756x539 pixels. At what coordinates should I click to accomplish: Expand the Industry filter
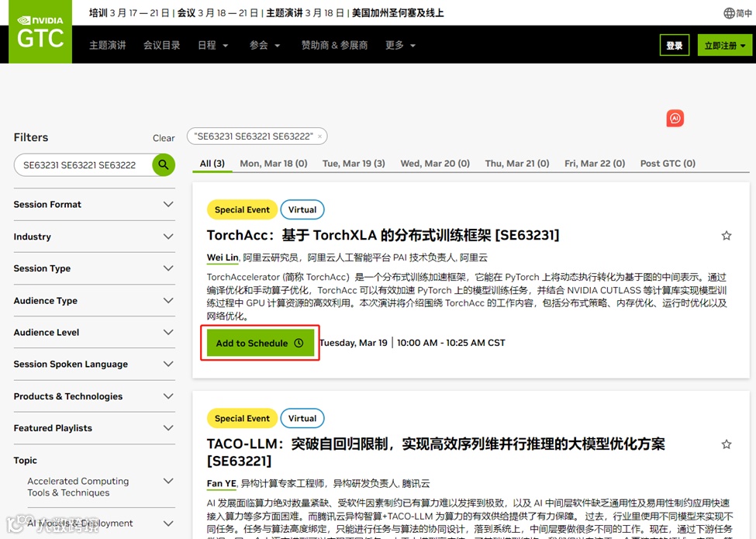(94, 237)
